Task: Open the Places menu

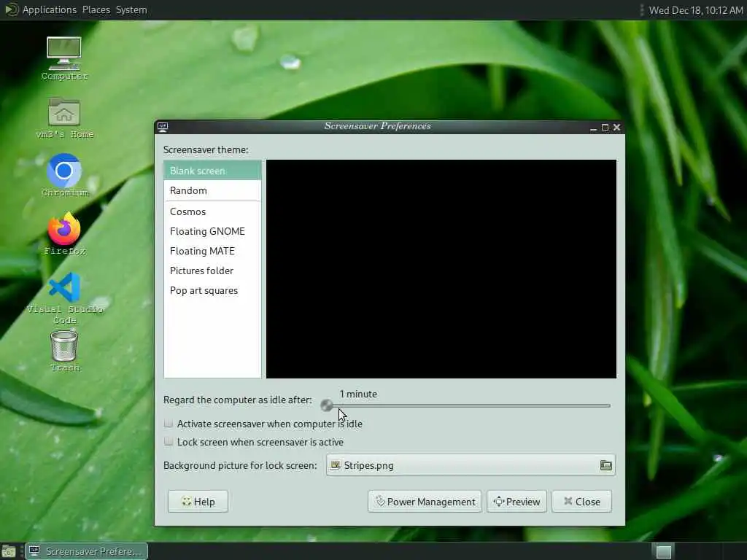Action: pyautogui.click(x=96, y=9)
